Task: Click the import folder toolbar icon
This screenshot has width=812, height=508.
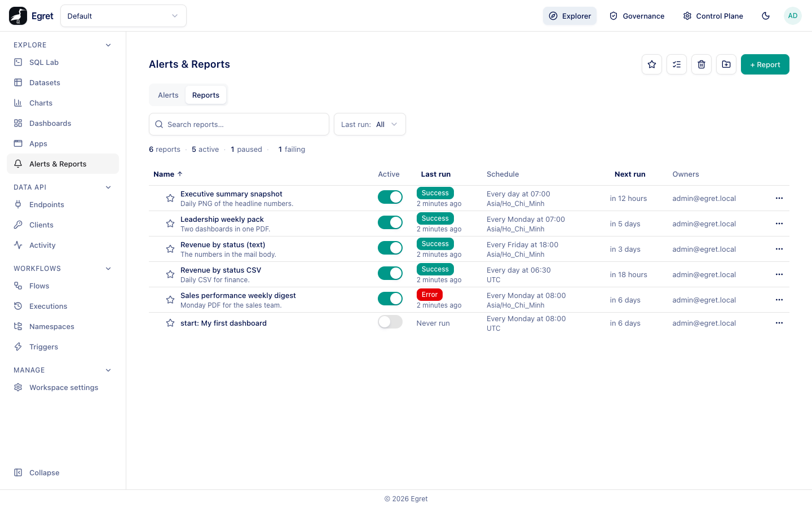Action: point(726,64)
